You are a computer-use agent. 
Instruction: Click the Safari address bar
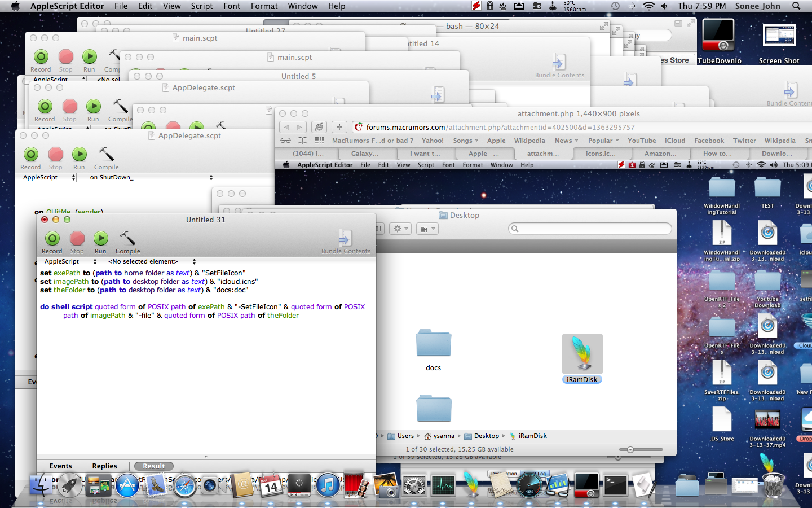[581, 127]
